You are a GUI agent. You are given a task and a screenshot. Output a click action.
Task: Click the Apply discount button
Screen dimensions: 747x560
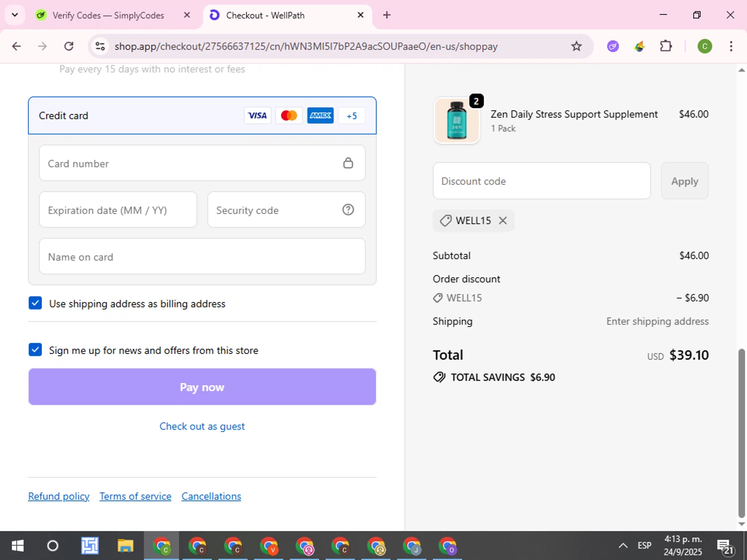coord(685,181)
